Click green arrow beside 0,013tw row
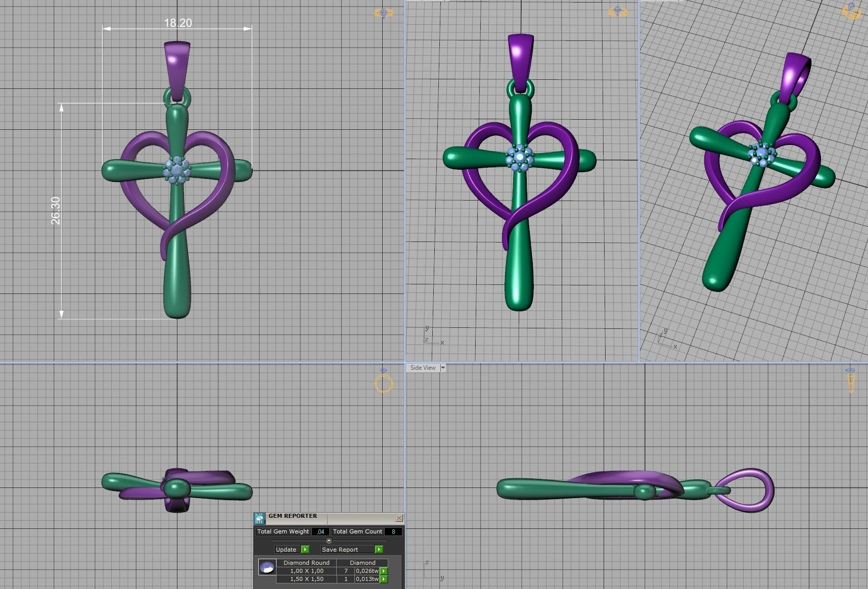The image size is (868, 589). (384, 579)
